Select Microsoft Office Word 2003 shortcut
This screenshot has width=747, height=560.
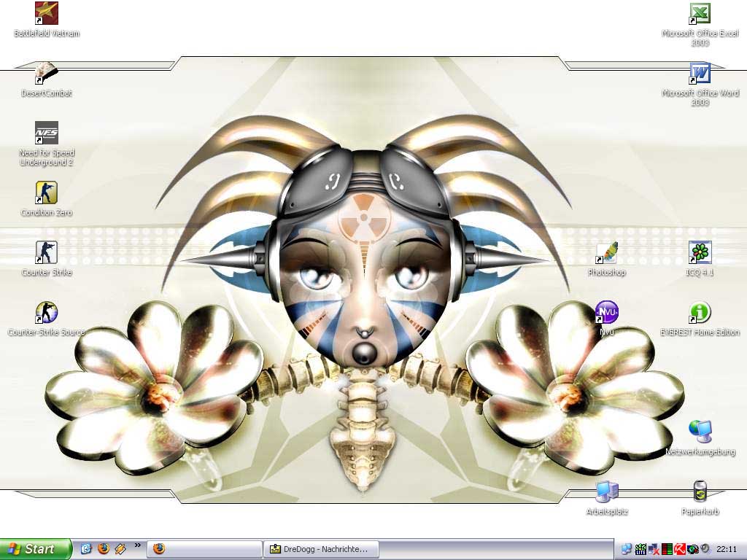tap(700, 84)
